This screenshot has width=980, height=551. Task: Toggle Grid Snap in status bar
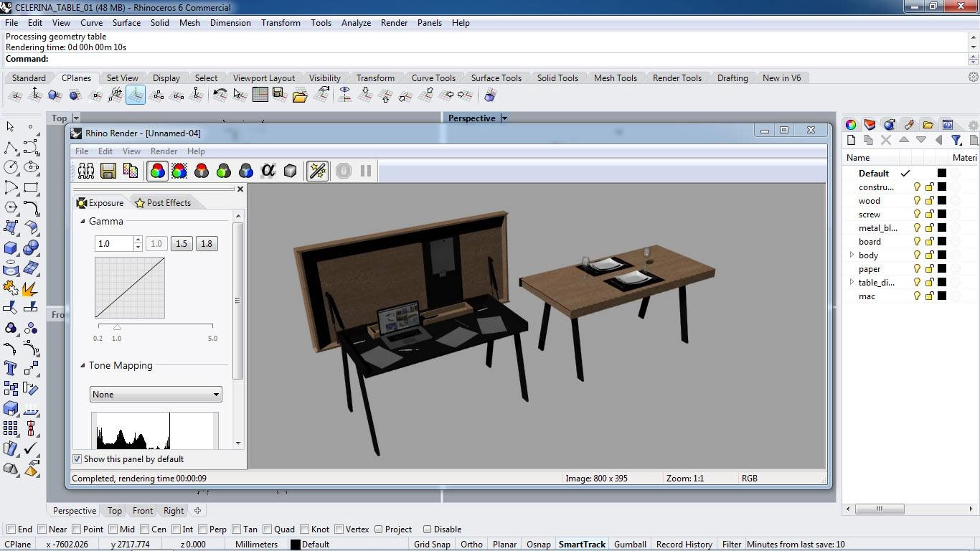[432, 545]
